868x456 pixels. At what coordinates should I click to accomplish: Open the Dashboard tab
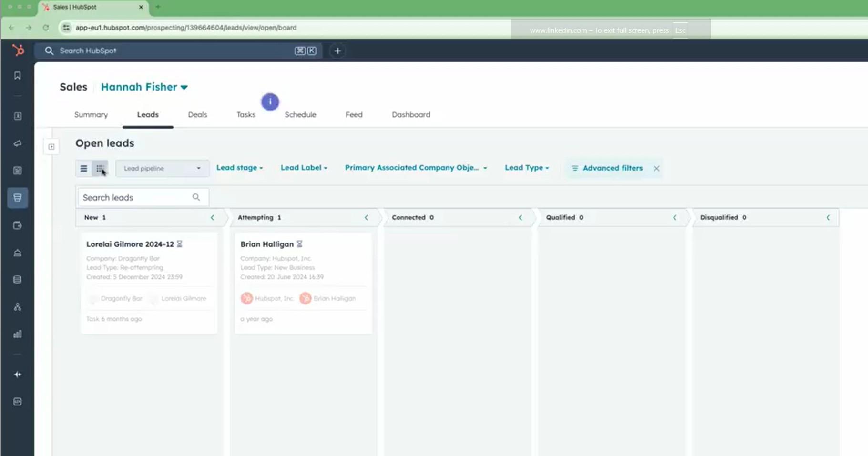(x=411, y=115)
